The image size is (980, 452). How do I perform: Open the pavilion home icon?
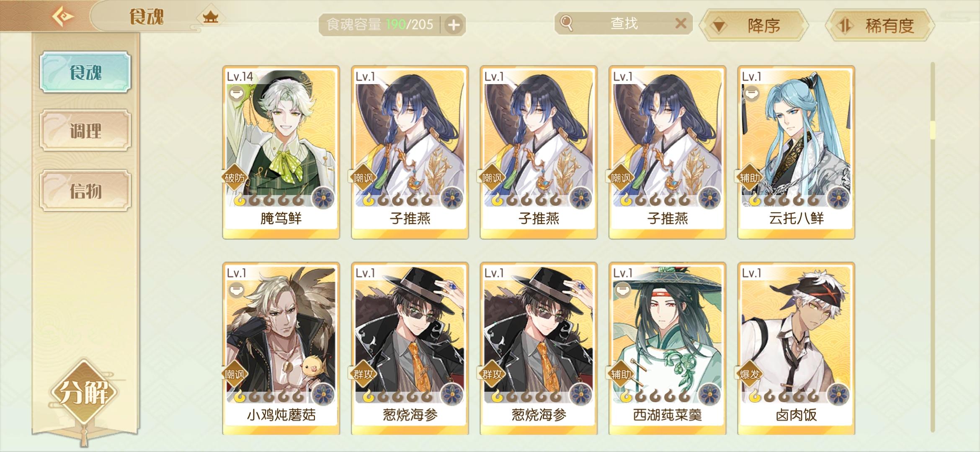click(210, 18)
